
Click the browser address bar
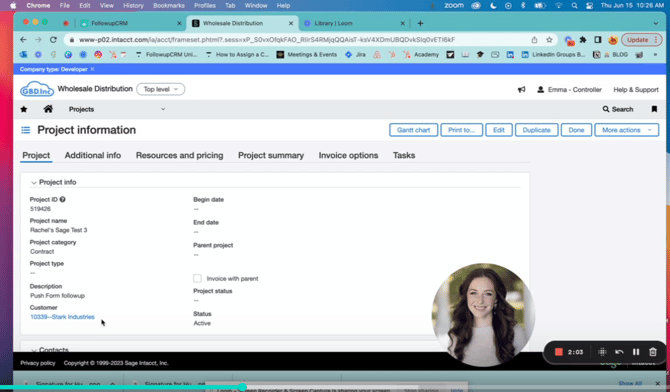pos(267,40)
